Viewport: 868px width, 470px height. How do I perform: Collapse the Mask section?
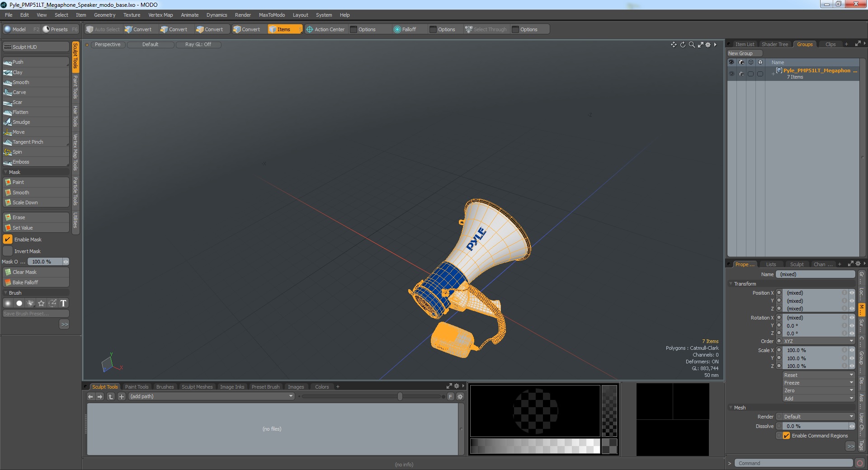[6, 172]
